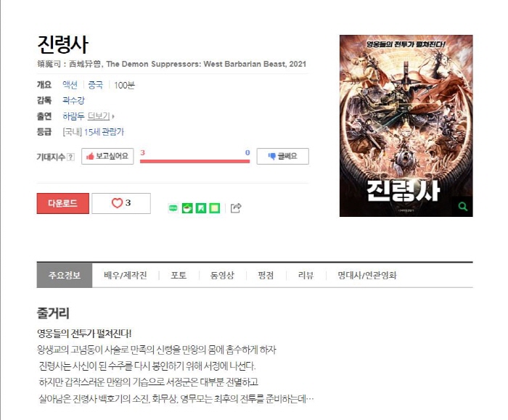Viewport: 508px width, 420px height.
Task: Open the external share arrow icon
Action: pos(236,208)
